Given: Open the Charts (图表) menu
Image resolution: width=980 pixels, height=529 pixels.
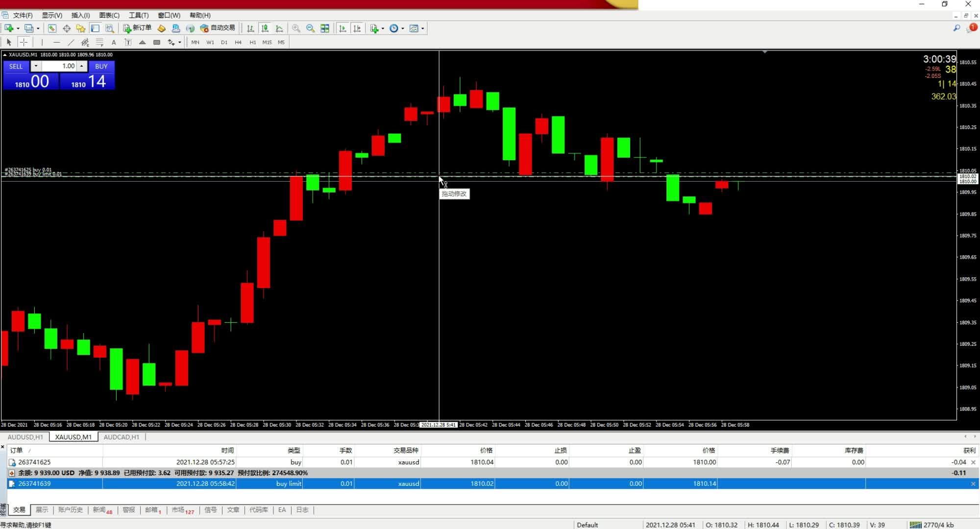Looking at the screenshot, I should pyautogui.click(x=109, y=15).
